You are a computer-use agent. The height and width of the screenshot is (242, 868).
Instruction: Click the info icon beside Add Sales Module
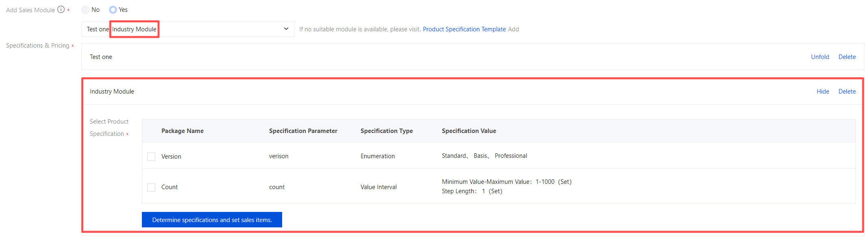[61, 9]
